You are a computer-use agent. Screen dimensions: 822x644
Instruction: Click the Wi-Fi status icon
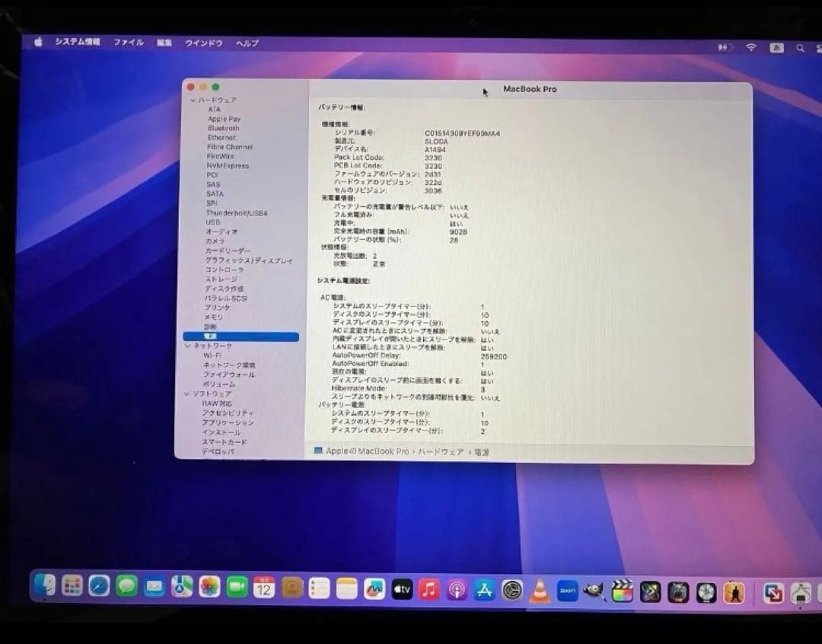coord(750,48)
